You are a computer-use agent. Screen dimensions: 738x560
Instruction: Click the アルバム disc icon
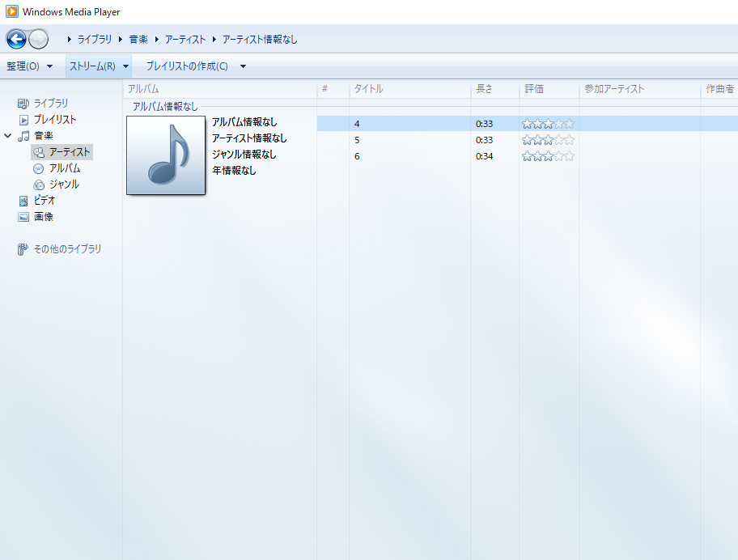(39, 168)
